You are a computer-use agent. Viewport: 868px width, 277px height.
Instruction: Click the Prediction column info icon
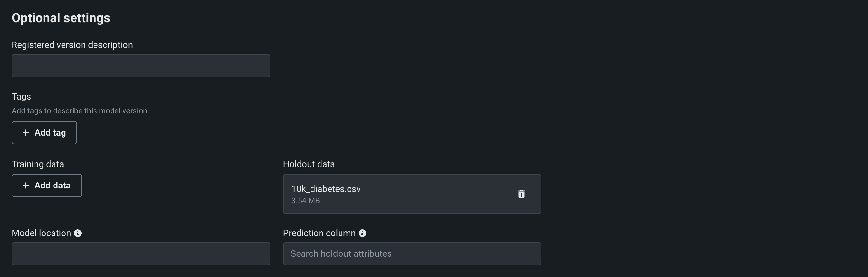(x=362, y=233)
